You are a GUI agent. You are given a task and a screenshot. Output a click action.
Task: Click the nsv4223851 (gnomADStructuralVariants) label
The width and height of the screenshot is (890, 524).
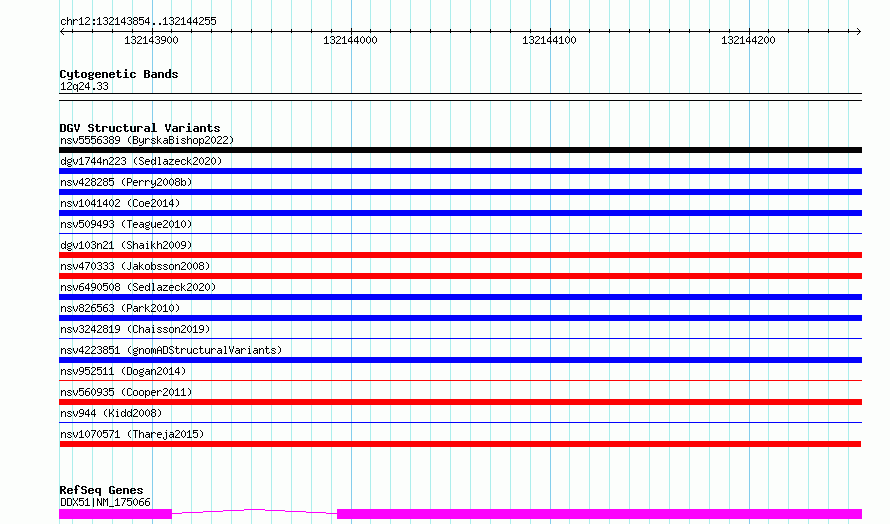coord(171,350)
